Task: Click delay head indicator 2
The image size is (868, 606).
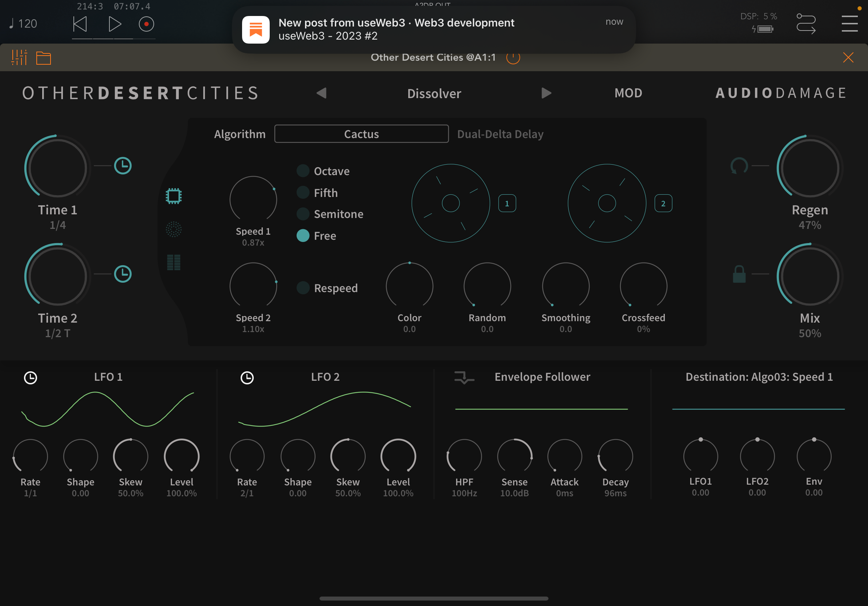Action: pyautogui.click(x=663, y=203)
